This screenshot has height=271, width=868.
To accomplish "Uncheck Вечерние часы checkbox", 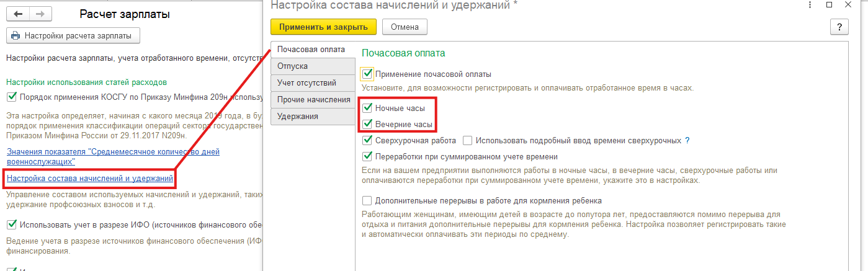I will [367, 125].
